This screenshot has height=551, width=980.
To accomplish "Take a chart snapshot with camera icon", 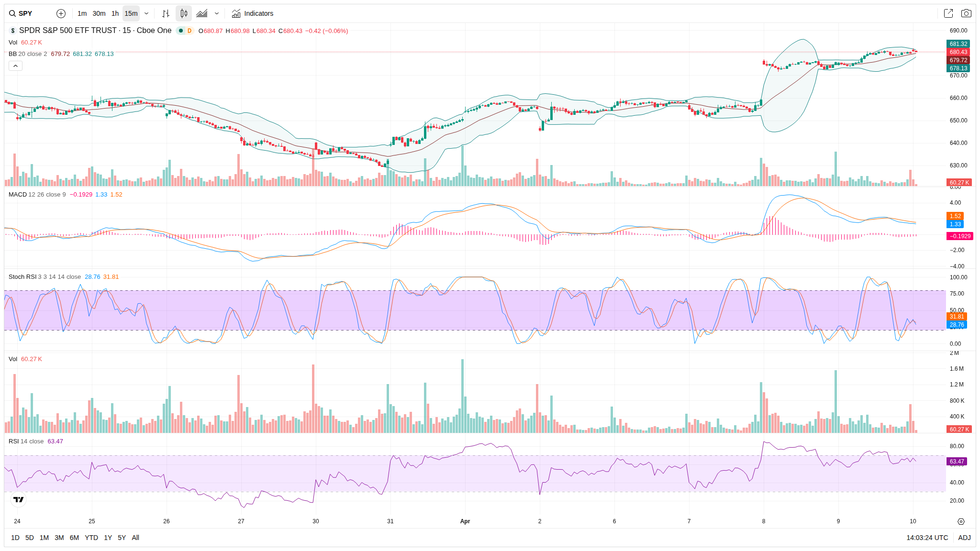I will click(x=966, y=13).
